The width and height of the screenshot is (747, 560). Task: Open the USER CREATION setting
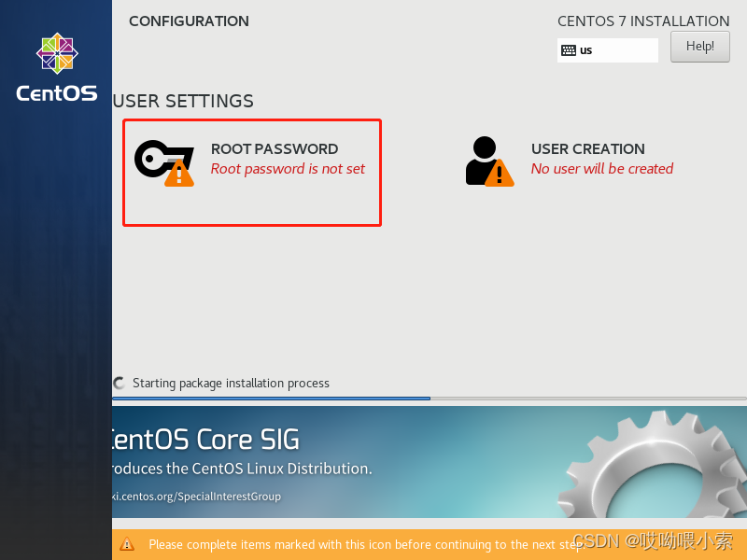click(x=570, y=161)
